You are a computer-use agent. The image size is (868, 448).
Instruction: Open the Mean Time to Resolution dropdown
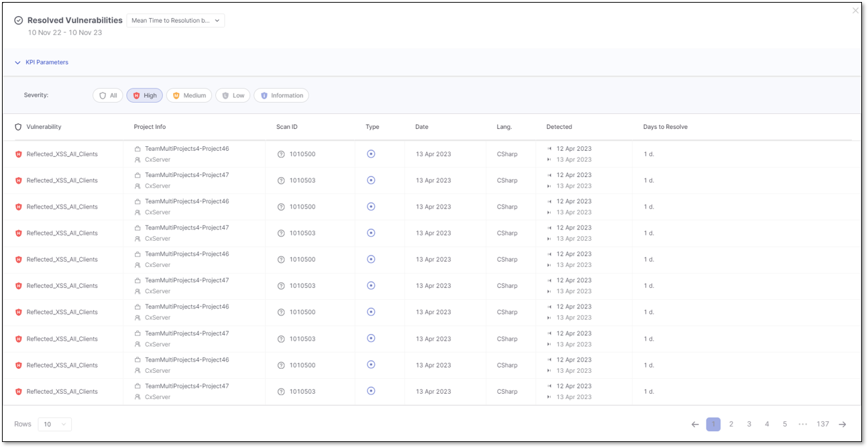coord(175,21)
